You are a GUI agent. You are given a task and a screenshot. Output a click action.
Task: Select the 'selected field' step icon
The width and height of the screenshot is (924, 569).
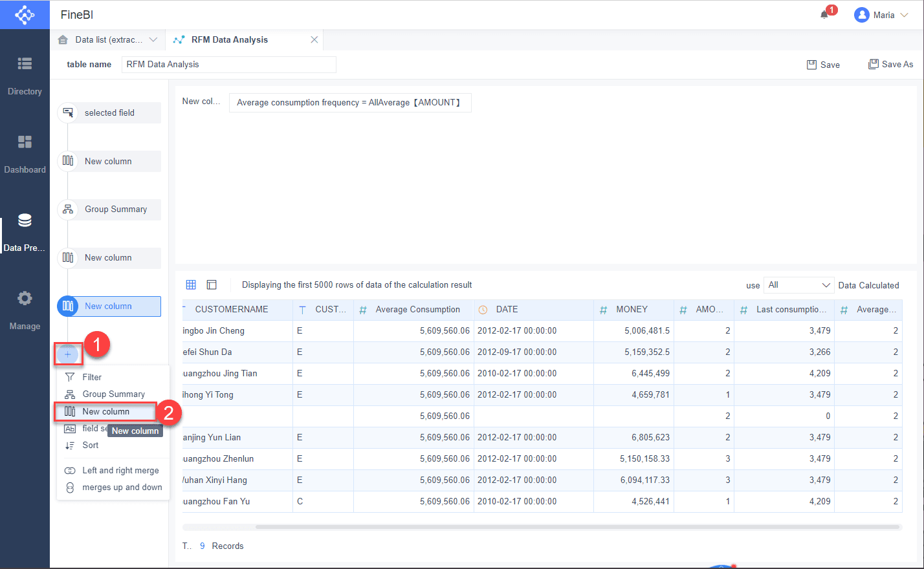click(x=68, y=113)
